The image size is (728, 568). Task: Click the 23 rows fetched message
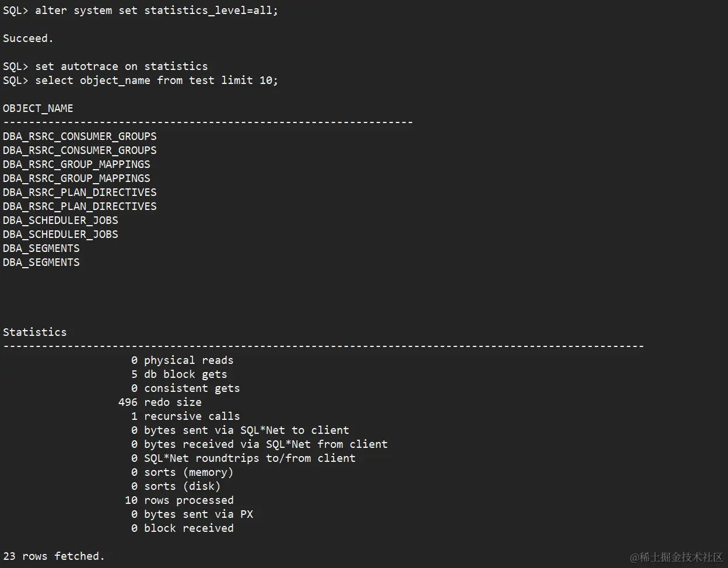point(54,556)
